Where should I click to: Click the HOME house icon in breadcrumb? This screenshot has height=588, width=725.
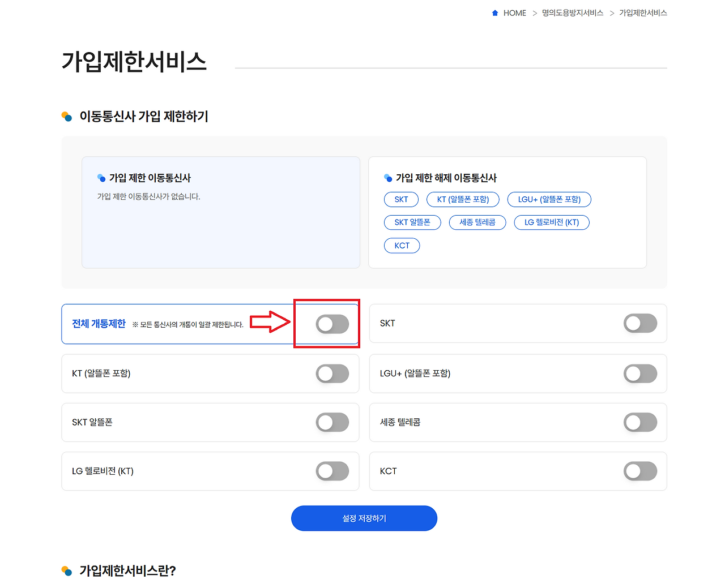pyautogui.click(x=494, y=12)
